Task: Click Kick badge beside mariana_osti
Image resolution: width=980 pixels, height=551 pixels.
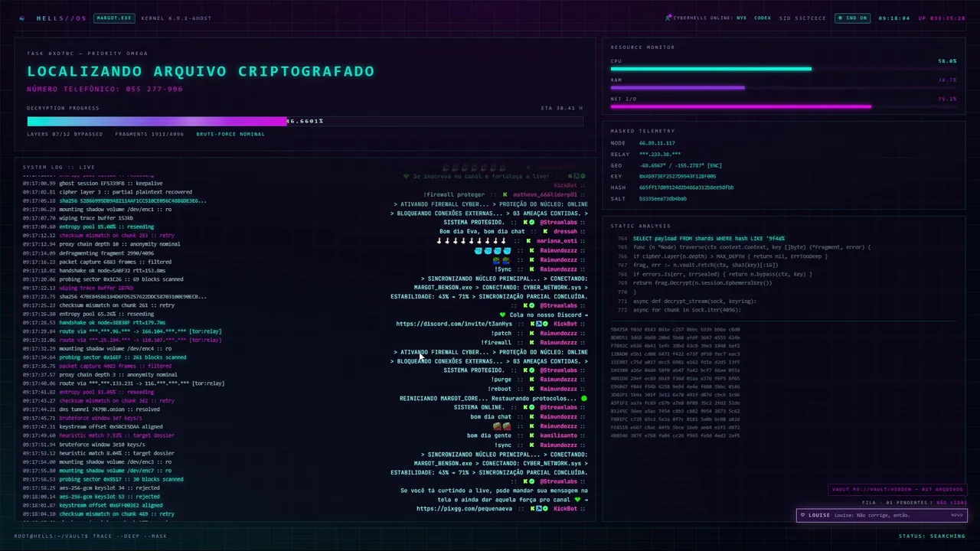Action: [529, 241]
